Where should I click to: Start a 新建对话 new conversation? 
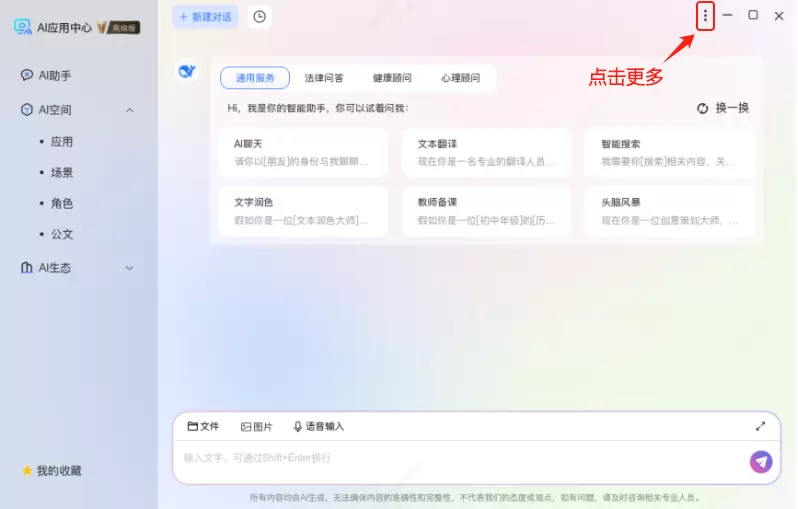click(x=205, y=17)
